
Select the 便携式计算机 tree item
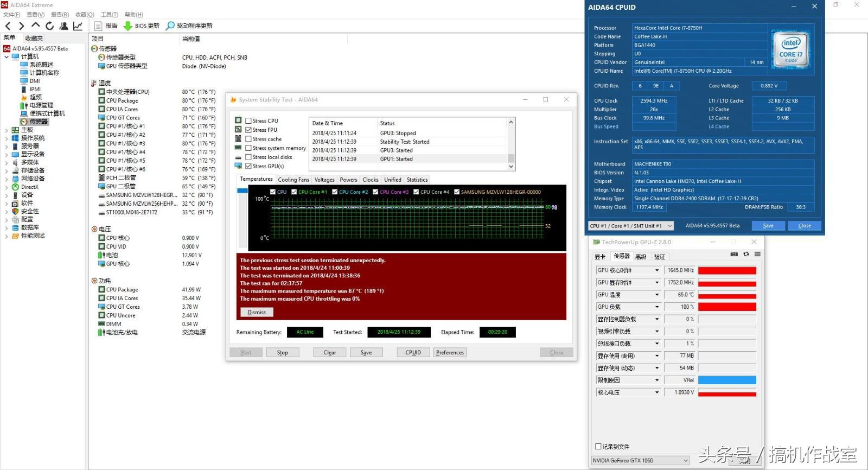(x=47, y=113)
